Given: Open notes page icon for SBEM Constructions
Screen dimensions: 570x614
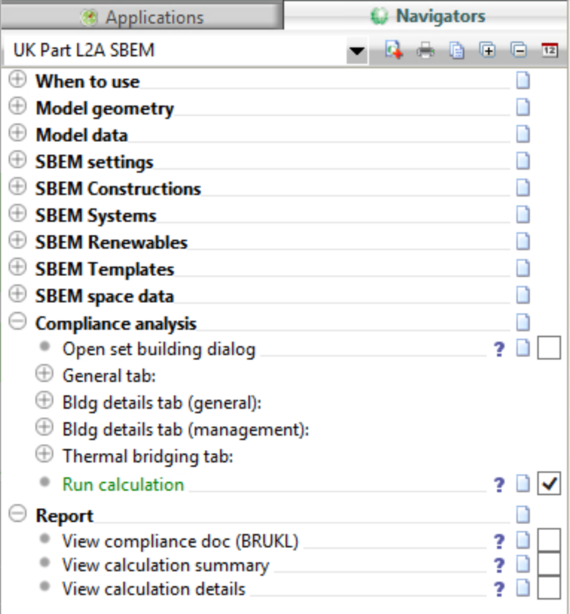Looking at the screenshot, I should (523, 188).
